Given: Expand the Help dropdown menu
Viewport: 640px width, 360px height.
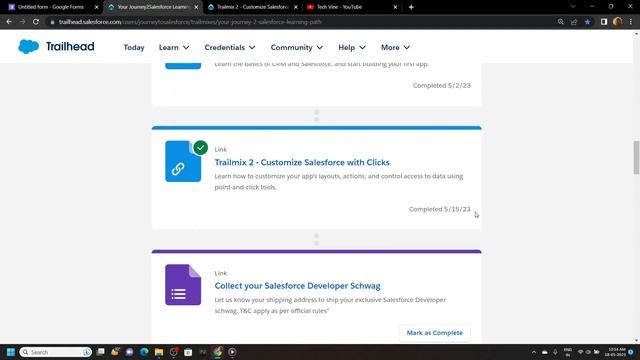Looking at the screenshot, I should (x=352, y=47).
